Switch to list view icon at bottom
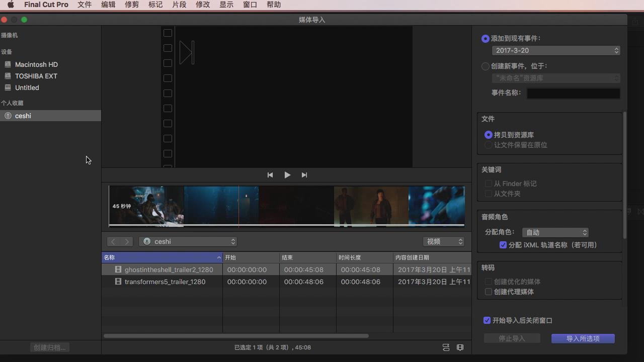The width and height of the screenshot is (644, 362). (446, 347)
